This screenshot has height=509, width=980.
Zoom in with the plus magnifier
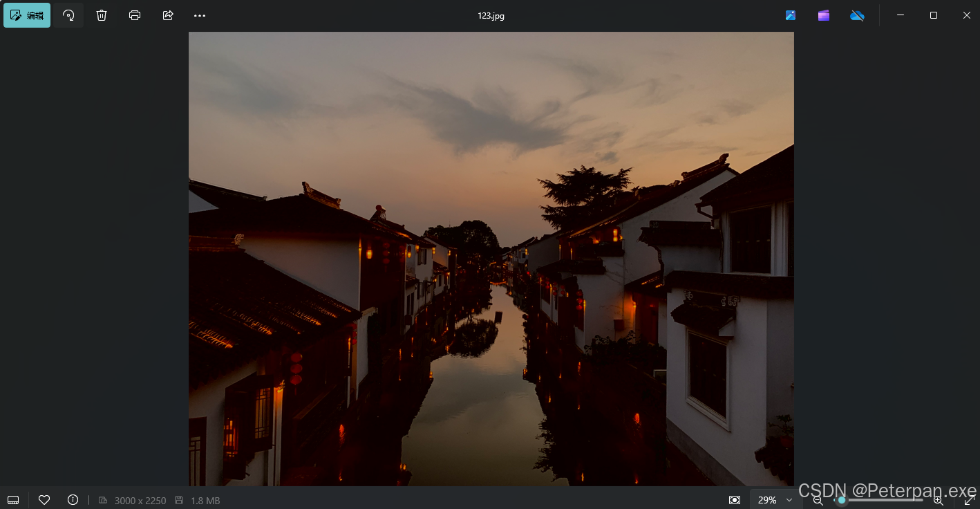[x=938, y=500]
